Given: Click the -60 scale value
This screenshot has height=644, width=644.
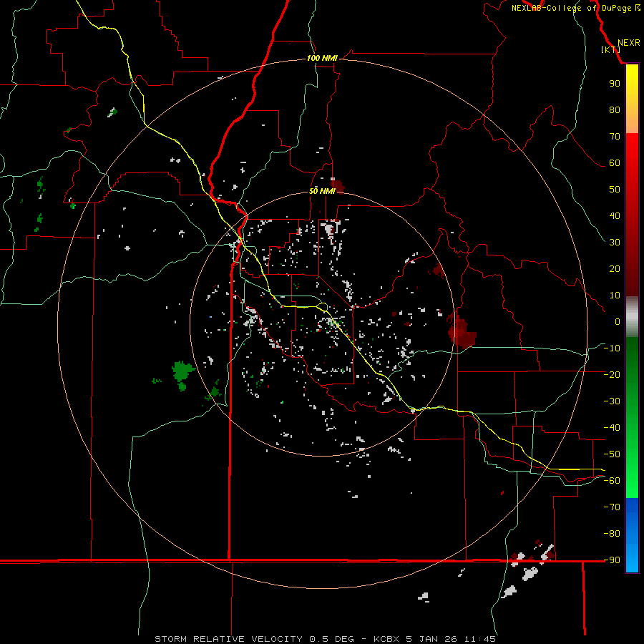Looking at the screenshot, I should (x=612, y=481).
